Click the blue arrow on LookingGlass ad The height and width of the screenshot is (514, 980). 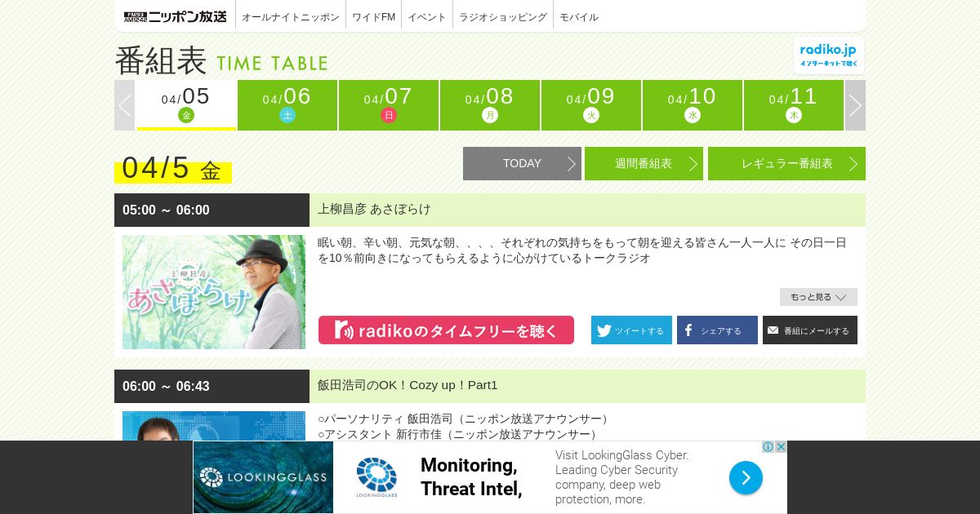(x=746, y=477)
